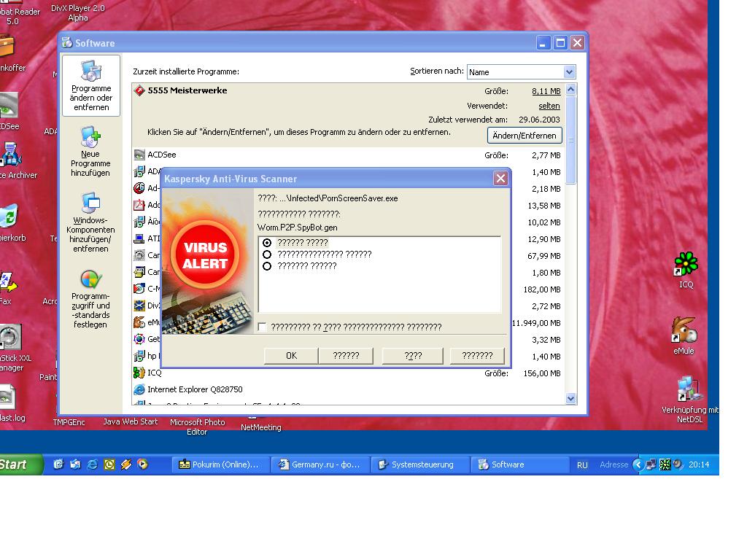The image size is (747, 560).
Task: Click OK in the Kaspersky dialog
Action: tap(291, 356)
